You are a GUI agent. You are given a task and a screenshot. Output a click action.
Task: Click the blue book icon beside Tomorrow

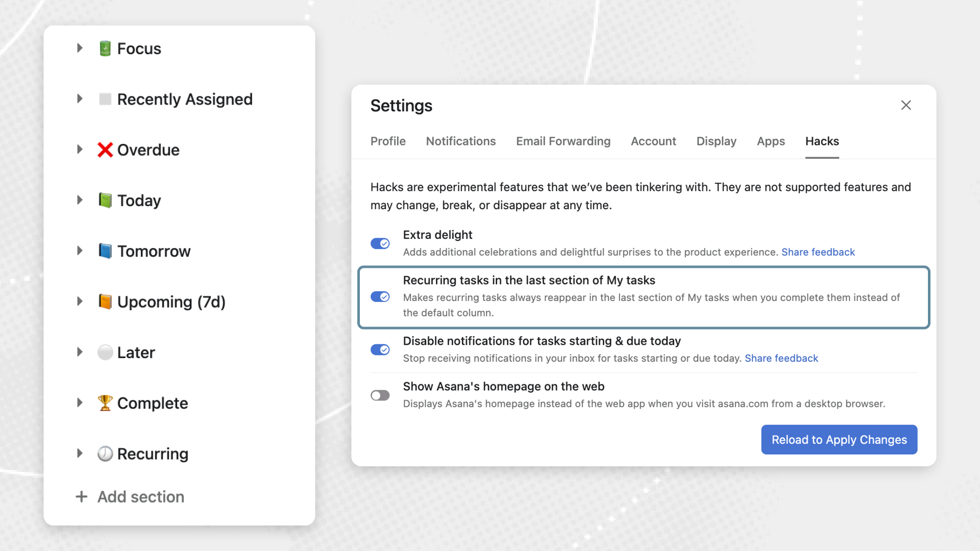pyautogui.click(x=106, y=251)
